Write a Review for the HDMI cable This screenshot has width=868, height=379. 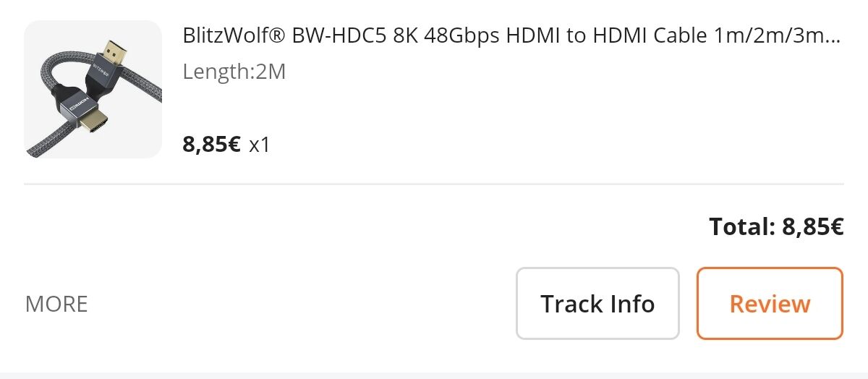770,303
